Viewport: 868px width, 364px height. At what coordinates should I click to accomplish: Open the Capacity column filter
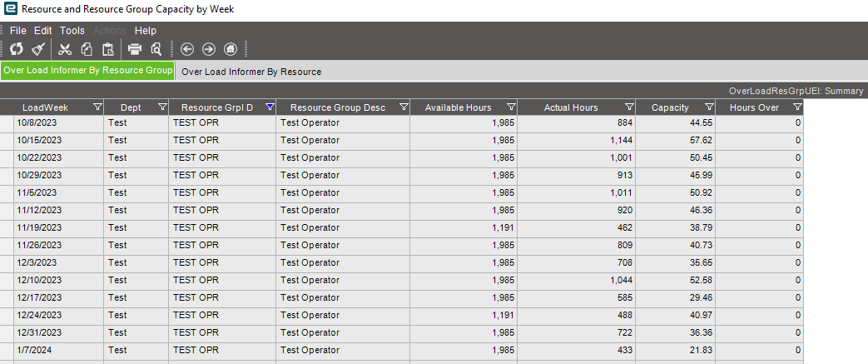pos(709,107)
